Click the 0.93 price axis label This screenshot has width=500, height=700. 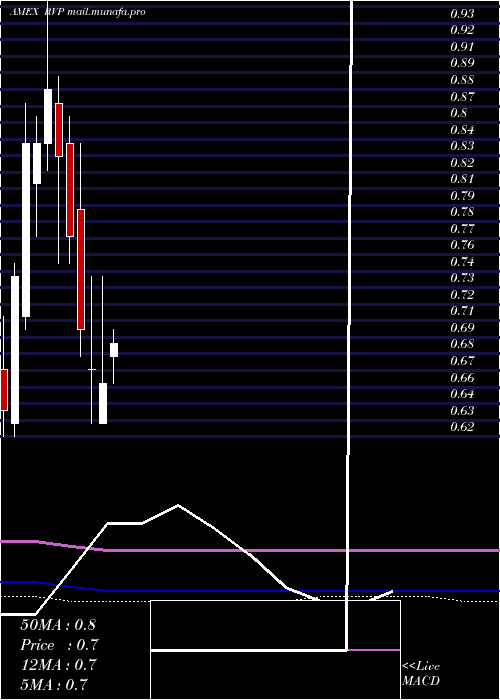(462, 14)
